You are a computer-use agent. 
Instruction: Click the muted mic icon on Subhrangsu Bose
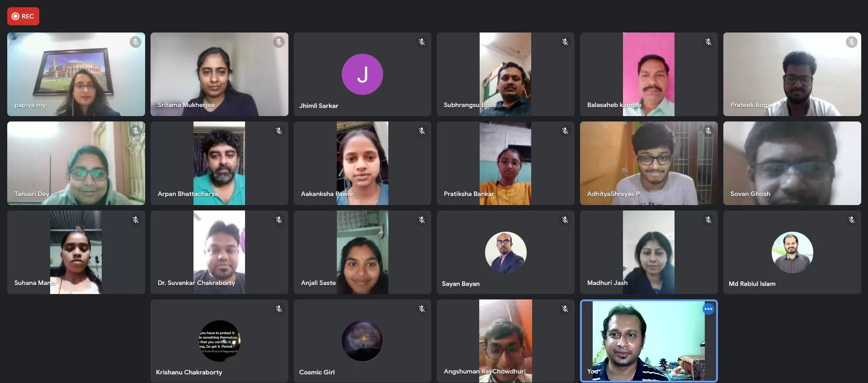[565, 42]
